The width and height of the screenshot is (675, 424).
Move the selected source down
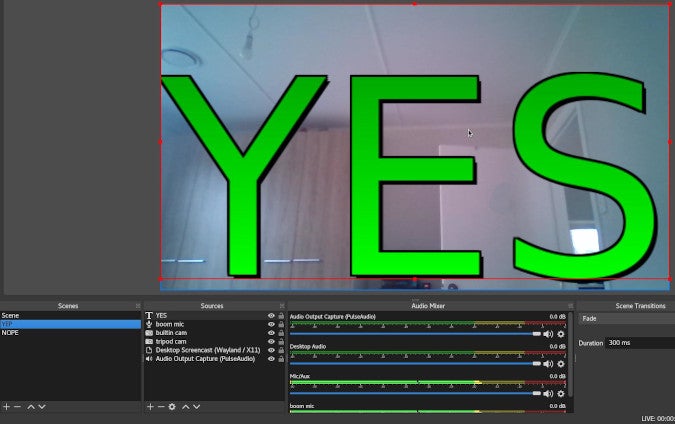tap(197, 407)
